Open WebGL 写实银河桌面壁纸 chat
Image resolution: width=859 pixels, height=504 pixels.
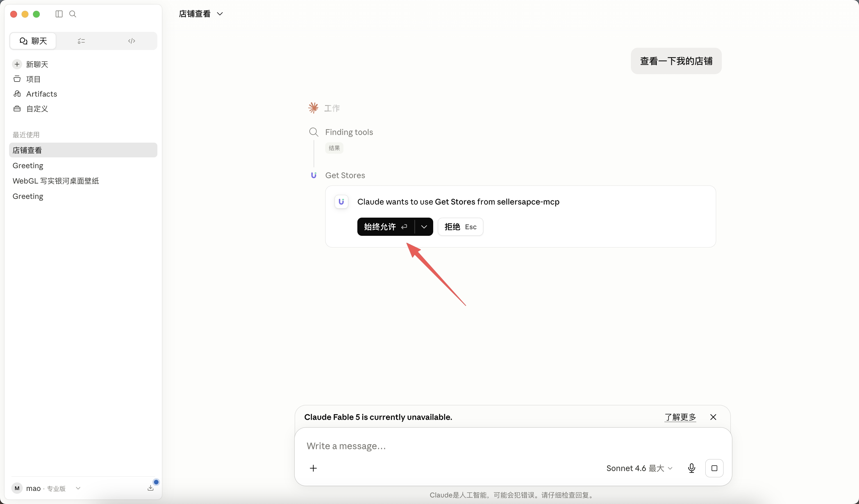[56, 181]
